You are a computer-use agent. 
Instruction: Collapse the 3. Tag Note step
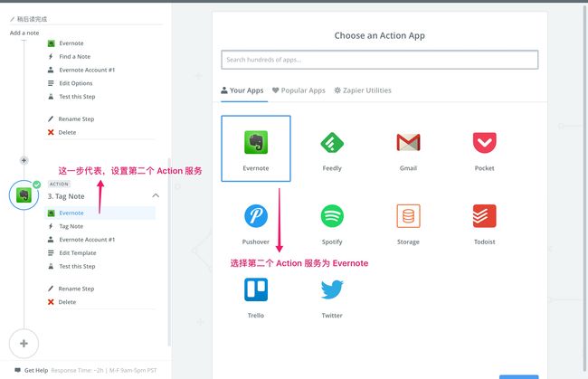pos(156,195)
